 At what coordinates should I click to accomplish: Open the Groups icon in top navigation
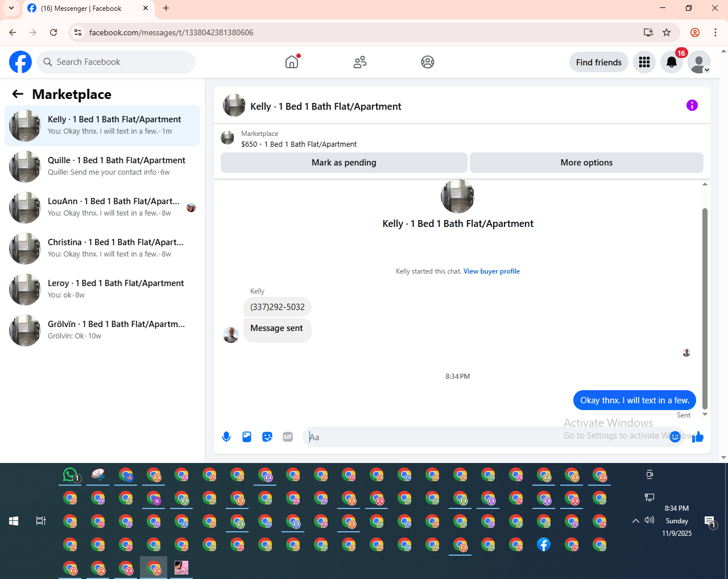pyautogui.click(x=428, y=62)
